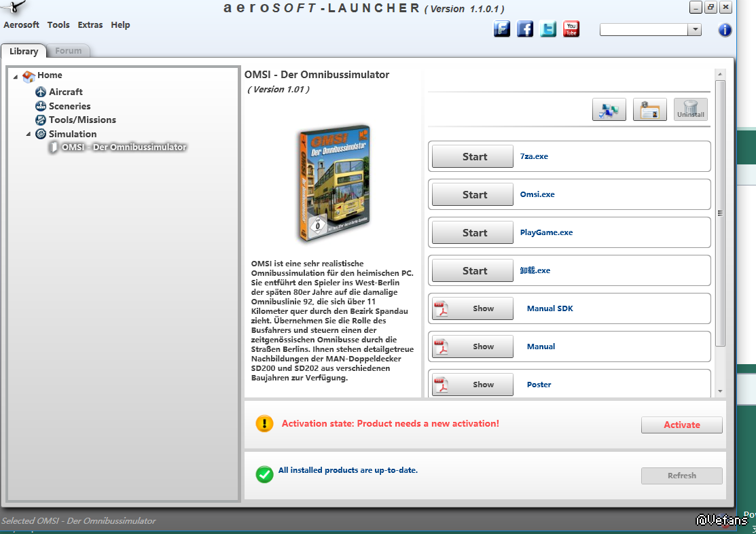Click the PDF icon beside Poster
The width and height of the screenshot is (756, 534).
tap(441, 385)
